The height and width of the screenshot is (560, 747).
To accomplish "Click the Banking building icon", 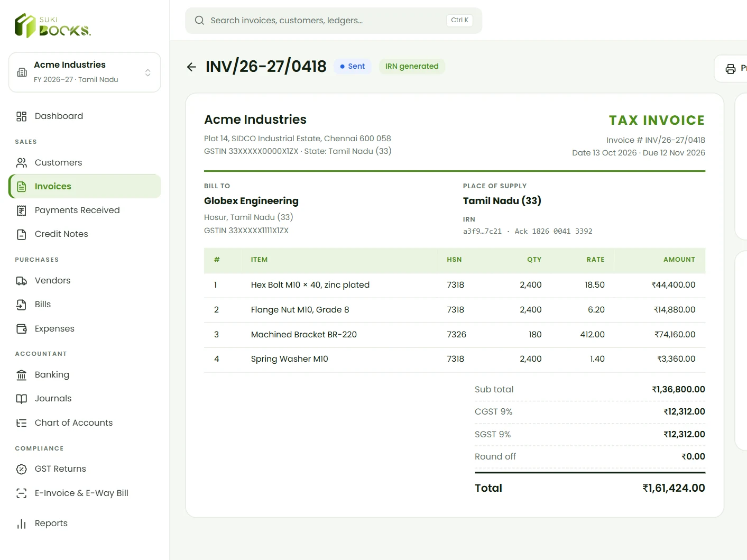I will [21, 375].
